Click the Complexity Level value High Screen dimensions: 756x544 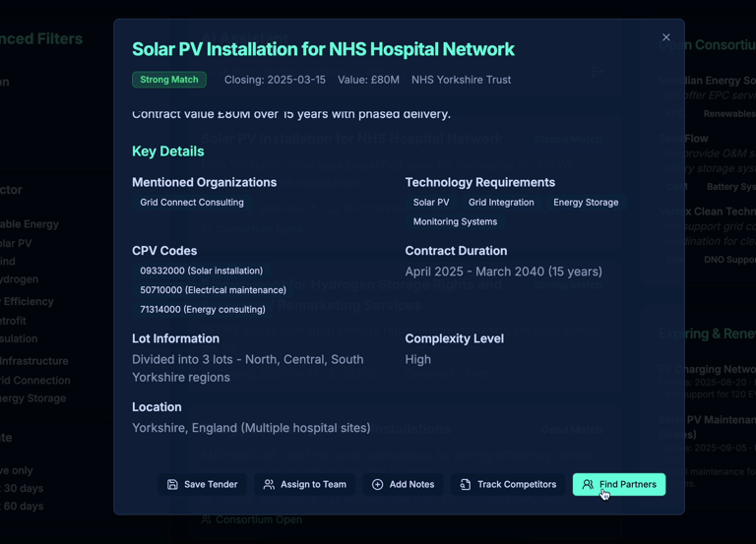click(x=418, y=359)
